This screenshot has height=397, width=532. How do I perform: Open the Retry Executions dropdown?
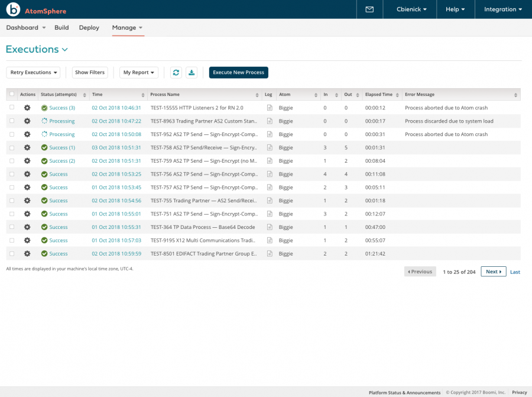(33, 72)
